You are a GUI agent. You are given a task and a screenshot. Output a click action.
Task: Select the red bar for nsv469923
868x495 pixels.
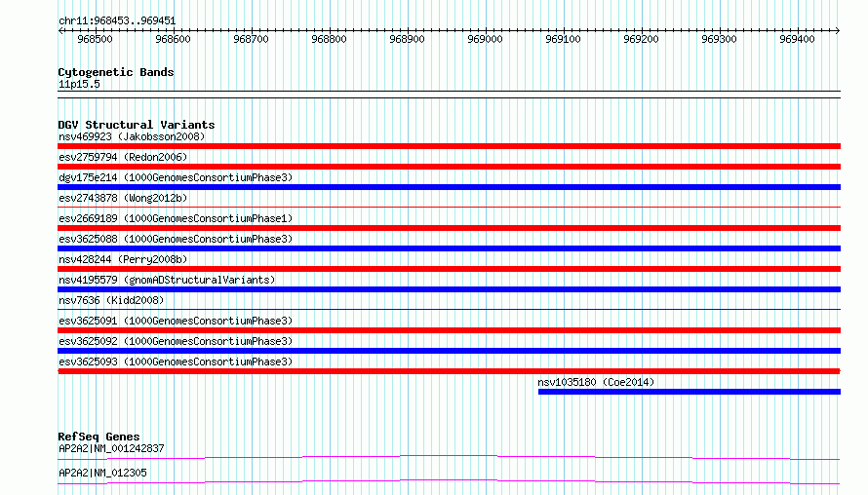[x=449, y=146]
